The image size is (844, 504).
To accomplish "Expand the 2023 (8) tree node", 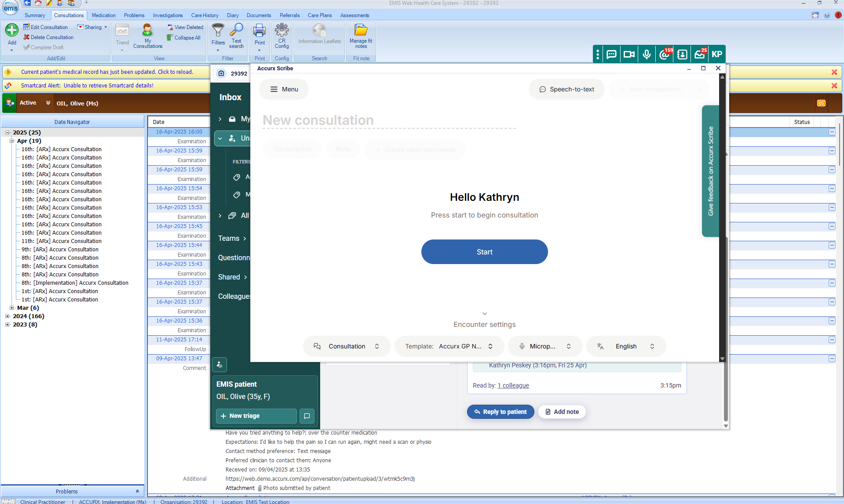I will coord(7,324).
